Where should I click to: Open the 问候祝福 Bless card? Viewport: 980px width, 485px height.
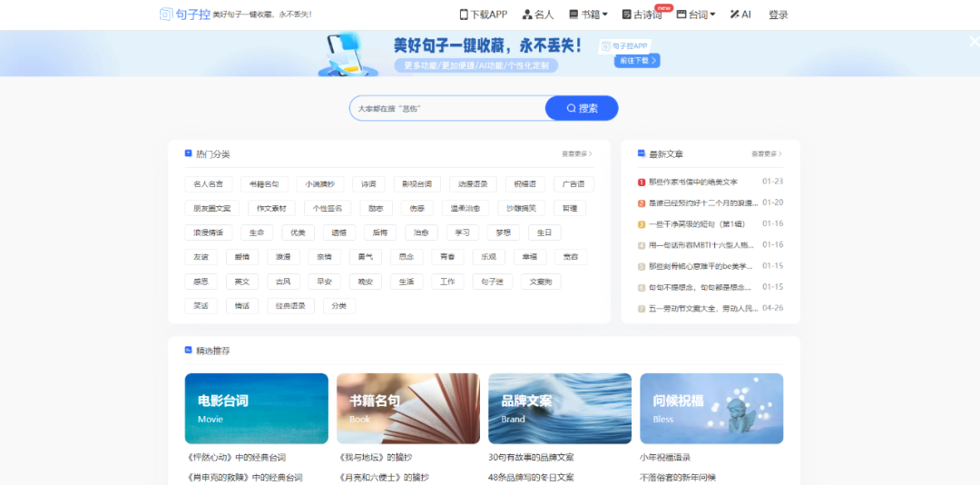(711, 409)
